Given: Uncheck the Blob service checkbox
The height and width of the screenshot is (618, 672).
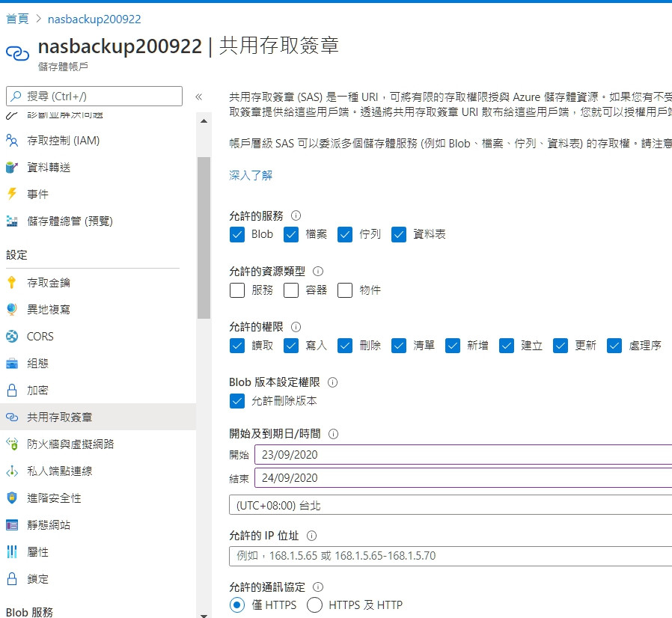Looking at the screenshot, I should pyautogui.click(x=237, y=234).
